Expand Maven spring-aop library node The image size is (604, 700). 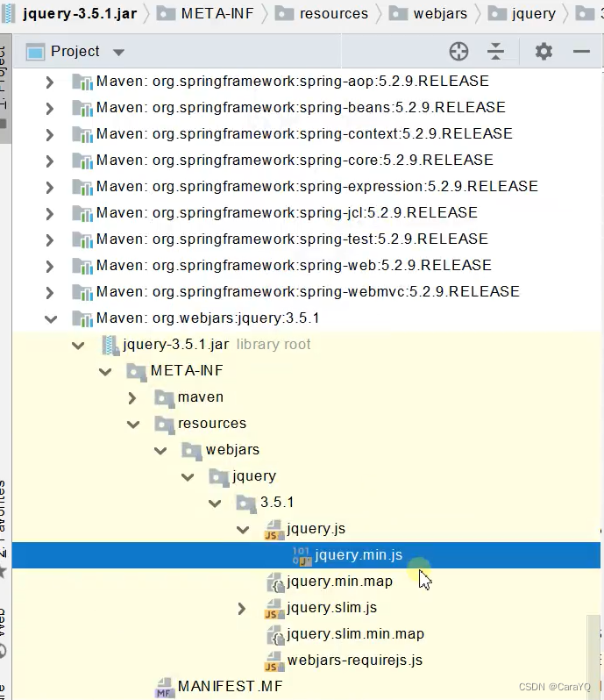click(49, 82)
